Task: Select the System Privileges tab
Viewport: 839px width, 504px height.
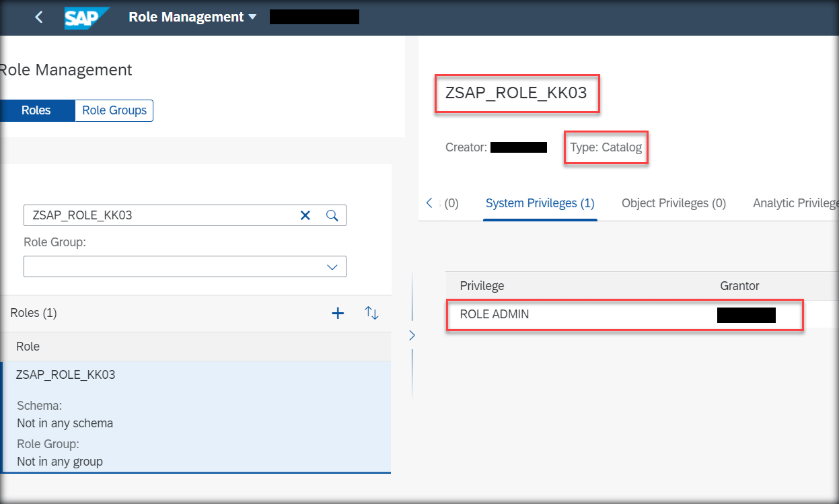Action: (x=541, y=203)
